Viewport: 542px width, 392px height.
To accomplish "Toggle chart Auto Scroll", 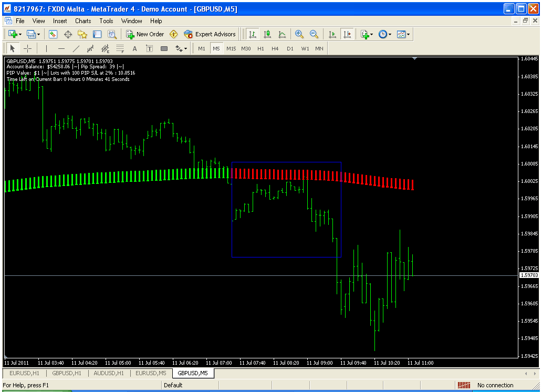I will pos(332,34).
